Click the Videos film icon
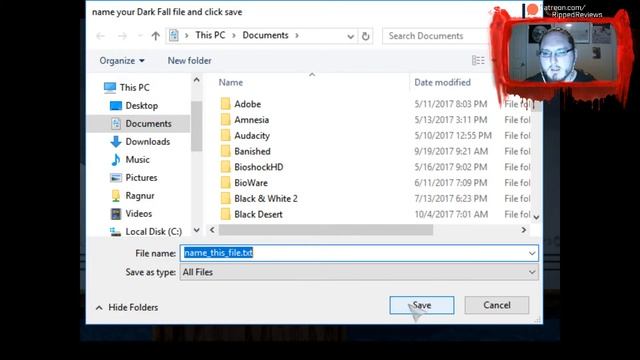Screen dimensions: 640x360 point(116,213)
